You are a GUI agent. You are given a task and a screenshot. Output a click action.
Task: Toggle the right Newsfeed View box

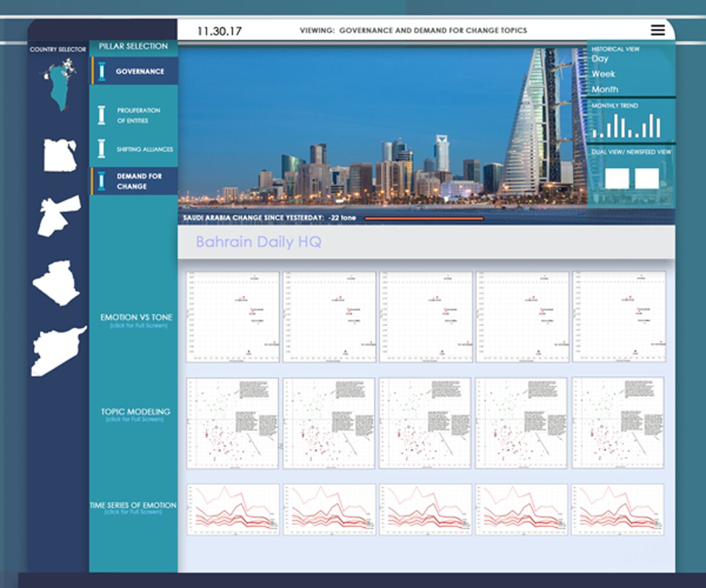coord(647,178)
